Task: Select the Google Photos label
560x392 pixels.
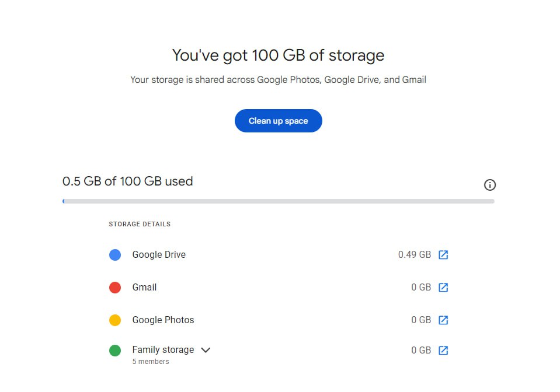Action: click(x=164, y=320)
